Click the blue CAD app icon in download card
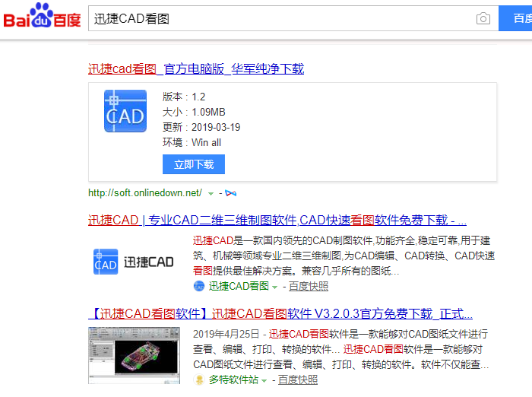 coord(125,111)
